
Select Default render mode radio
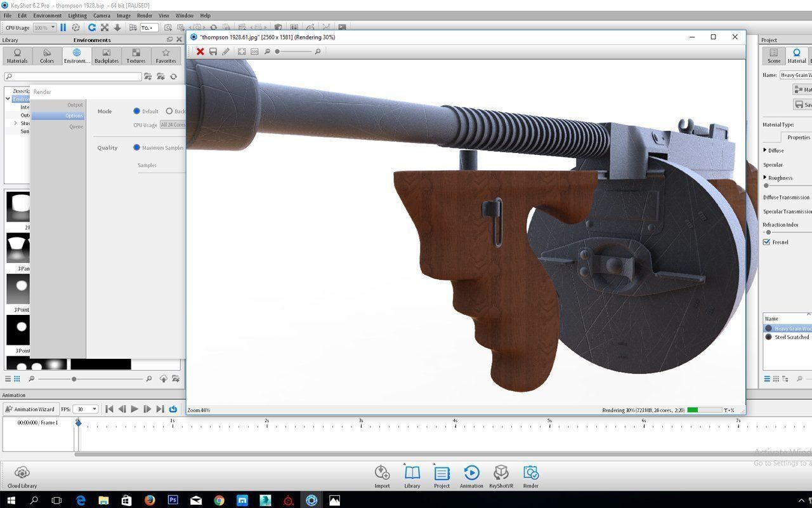136,111
